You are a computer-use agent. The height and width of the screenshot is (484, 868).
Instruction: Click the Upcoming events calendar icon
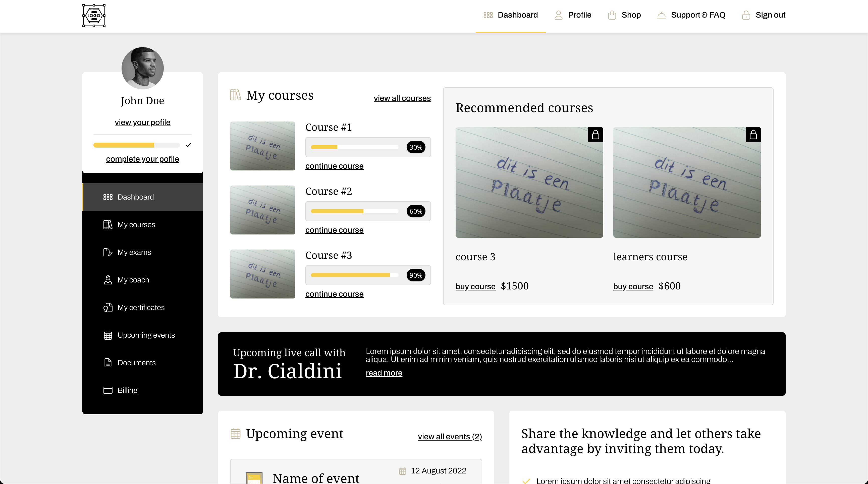[x=107, y=335]
